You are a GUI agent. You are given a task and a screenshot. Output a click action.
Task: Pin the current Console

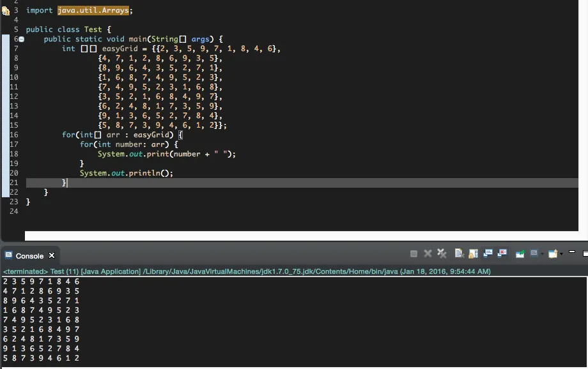click(x=520, y=254)
